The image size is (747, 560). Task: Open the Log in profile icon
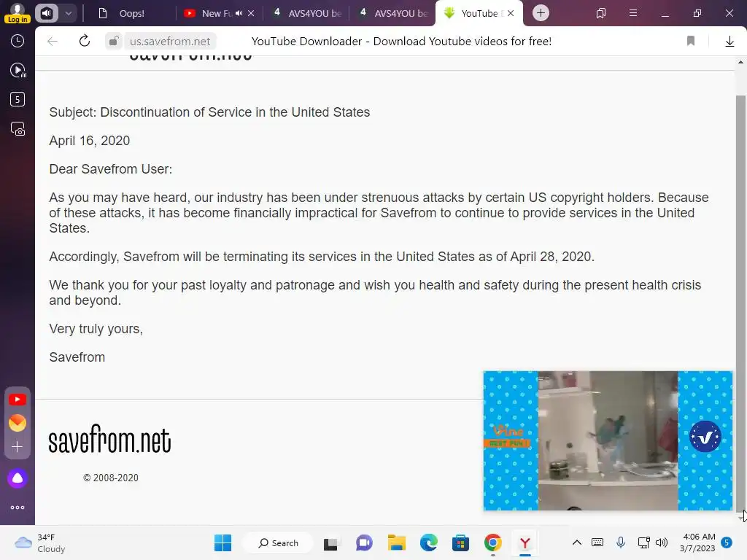[18, 13]
